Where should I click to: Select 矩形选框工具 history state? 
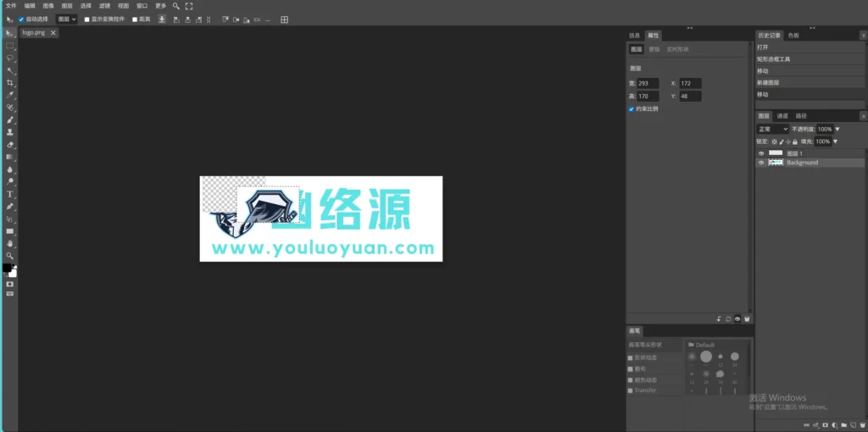[810, 59]
